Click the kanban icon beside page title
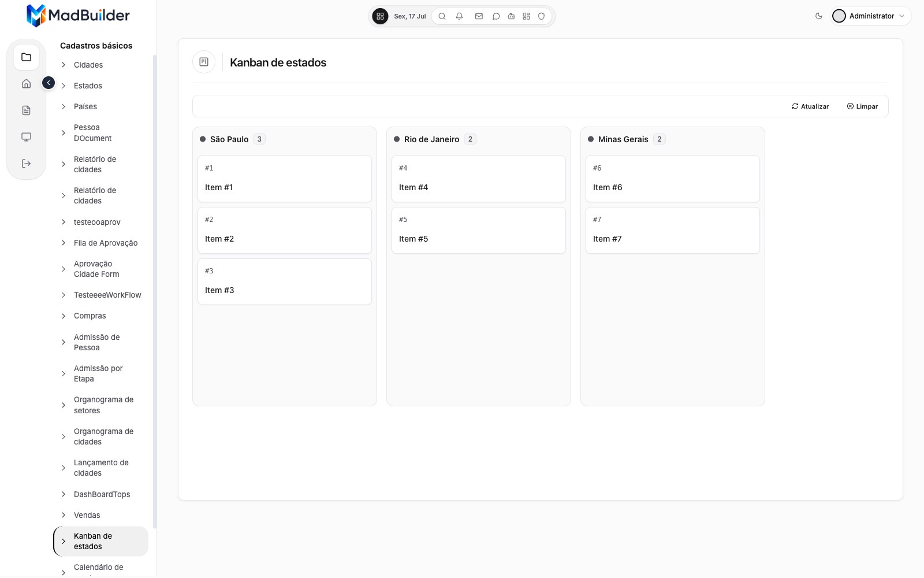This screenshot has height=578, width=924. coord(204,62)
